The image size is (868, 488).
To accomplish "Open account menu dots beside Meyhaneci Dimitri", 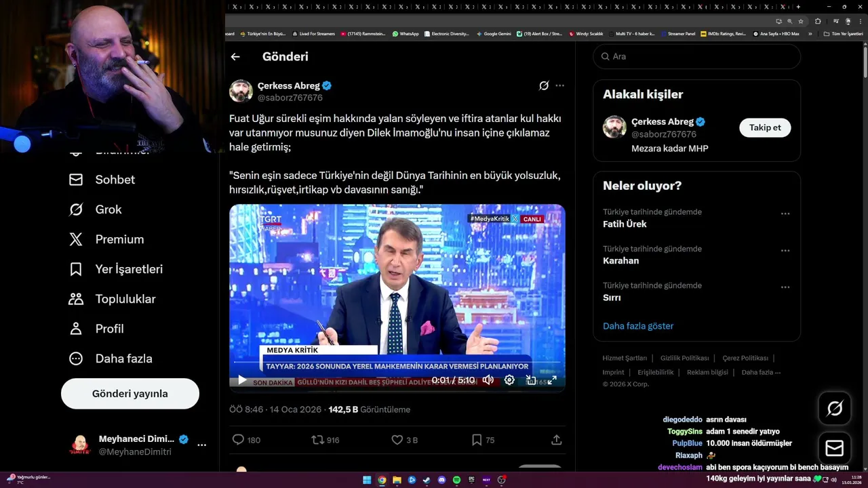I will coord(201,445).
